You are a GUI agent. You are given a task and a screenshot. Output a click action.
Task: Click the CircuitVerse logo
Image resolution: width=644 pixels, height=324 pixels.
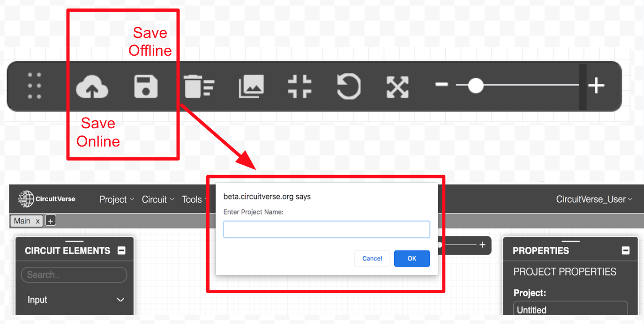pyautogui.click(x=47, y=199)
